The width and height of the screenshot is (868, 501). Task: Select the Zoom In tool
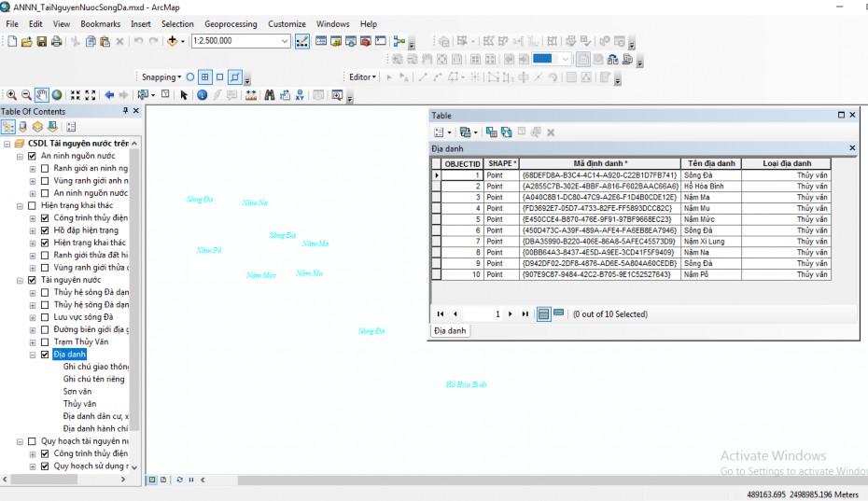coord(11,95)
